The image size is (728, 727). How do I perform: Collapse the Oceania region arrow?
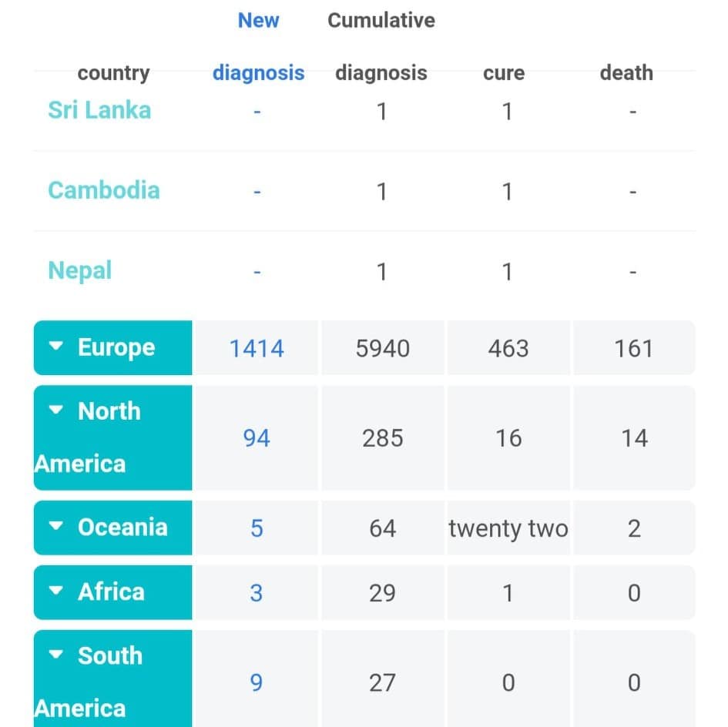point(56,527)
